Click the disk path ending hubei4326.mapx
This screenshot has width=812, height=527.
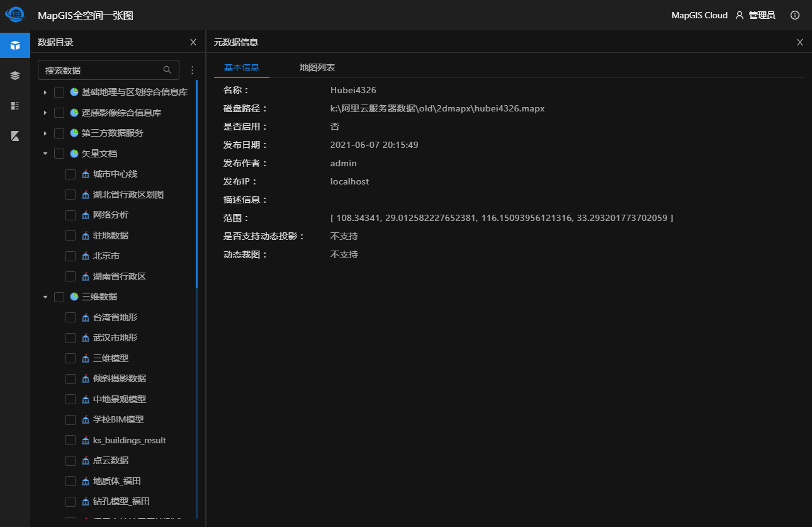[x=437, y=108]
